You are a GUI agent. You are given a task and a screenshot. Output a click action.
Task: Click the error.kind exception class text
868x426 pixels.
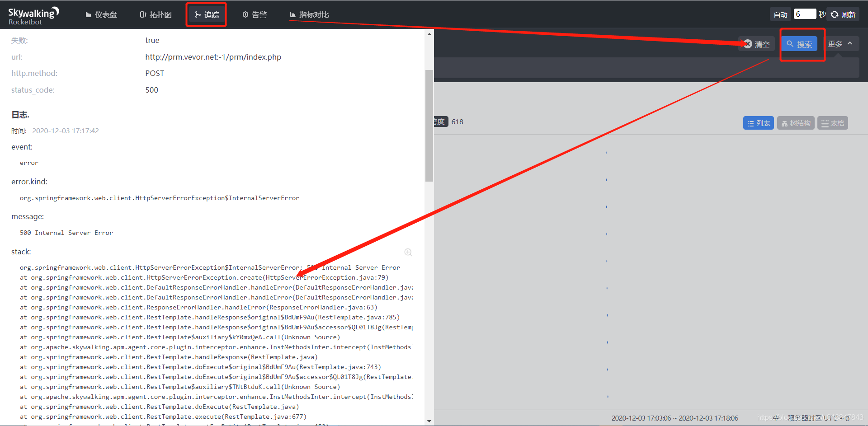tap(160, 198)
